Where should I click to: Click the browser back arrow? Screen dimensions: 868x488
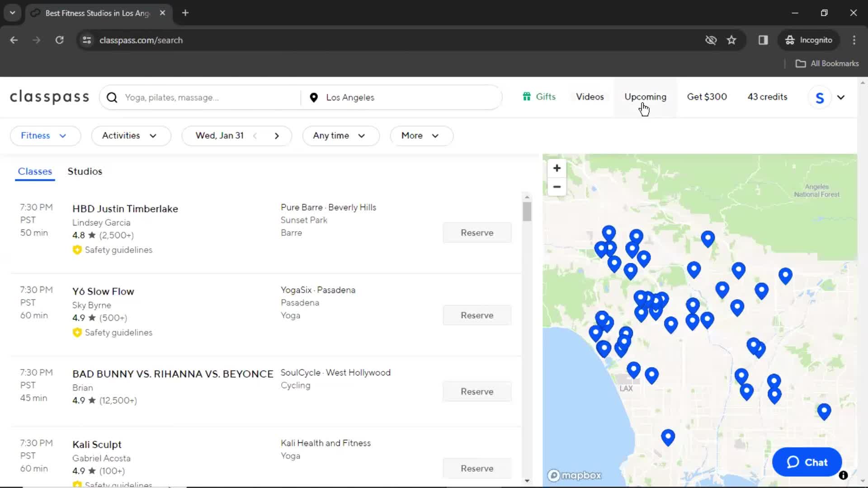point(14,40)
